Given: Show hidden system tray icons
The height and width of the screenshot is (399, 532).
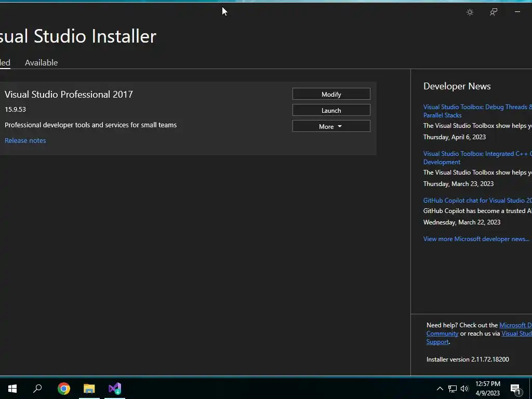Looking at the screenshot, I should point(440,389).
